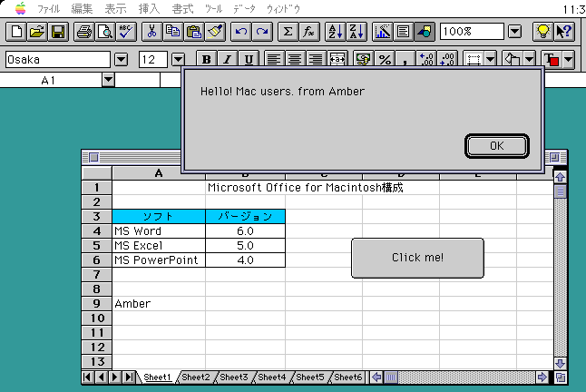The height and width of the screenshot is (392, 586).
Task: Align text left
Action: pos(274,59)
